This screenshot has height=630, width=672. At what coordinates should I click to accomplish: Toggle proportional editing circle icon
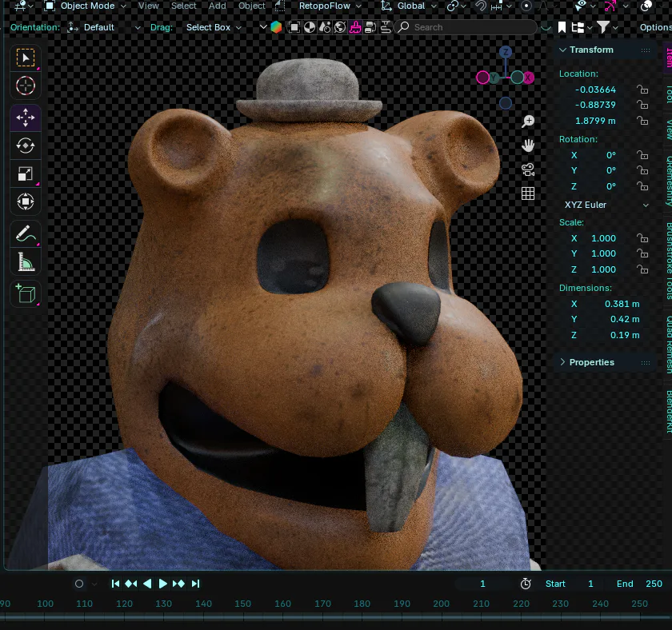pos(526,6)
